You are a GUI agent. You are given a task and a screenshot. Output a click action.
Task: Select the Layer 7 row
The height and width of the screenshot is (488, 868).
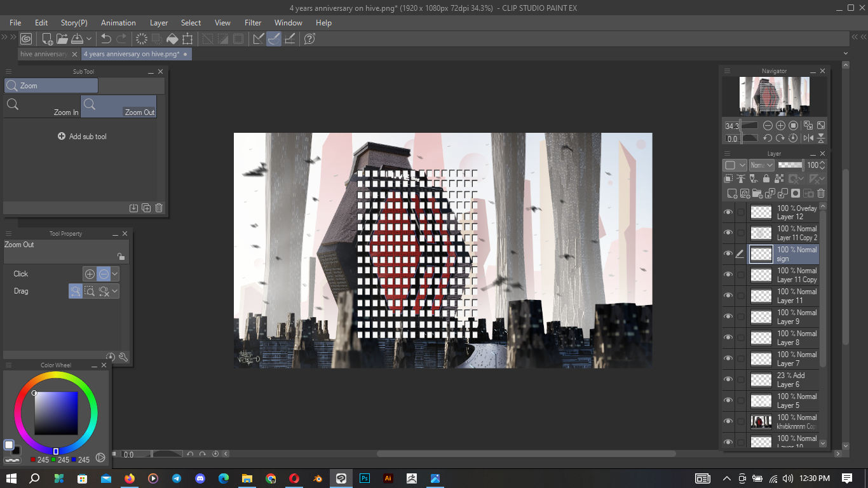(x=784, y=359)
